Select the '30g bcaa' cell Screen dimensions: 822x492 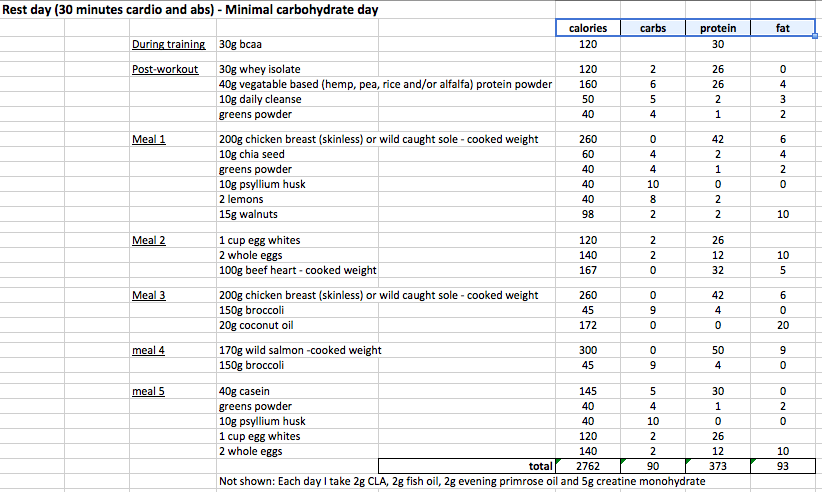(x=297, y=44)
